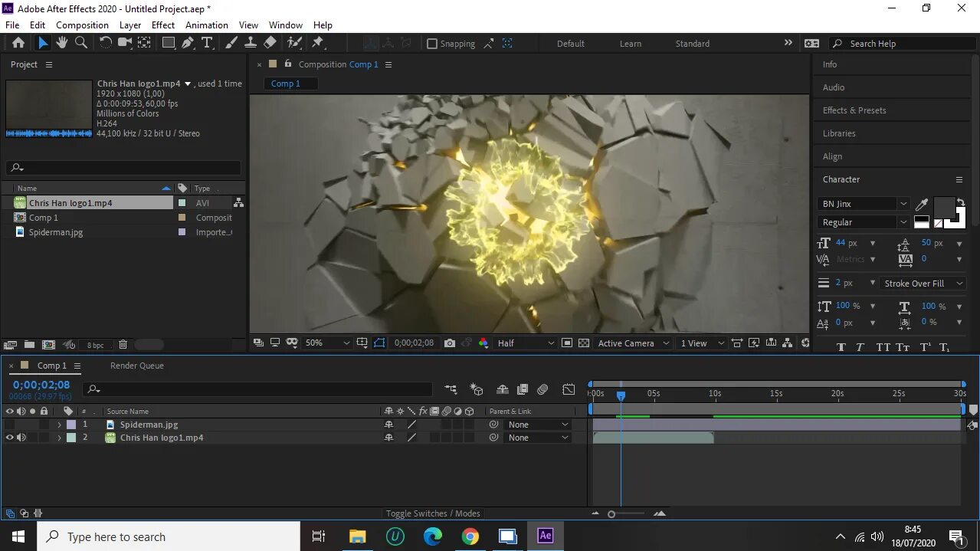Viewport: 980px width, 551px height.
Task: Create a new folder in Project panel
Action: 29,345
